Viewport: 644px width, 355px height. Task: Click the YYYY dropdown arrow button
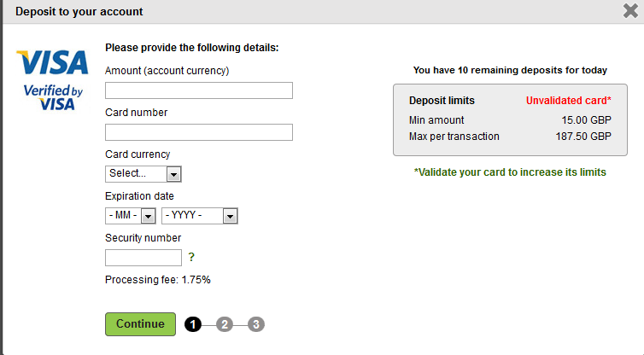[x=230, y=216]
